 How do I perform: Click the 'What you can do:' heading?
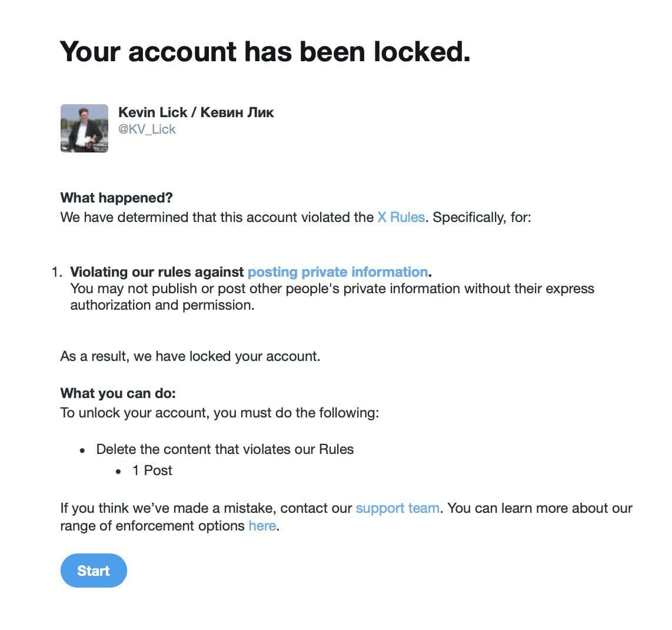click(x=118, y=393)
